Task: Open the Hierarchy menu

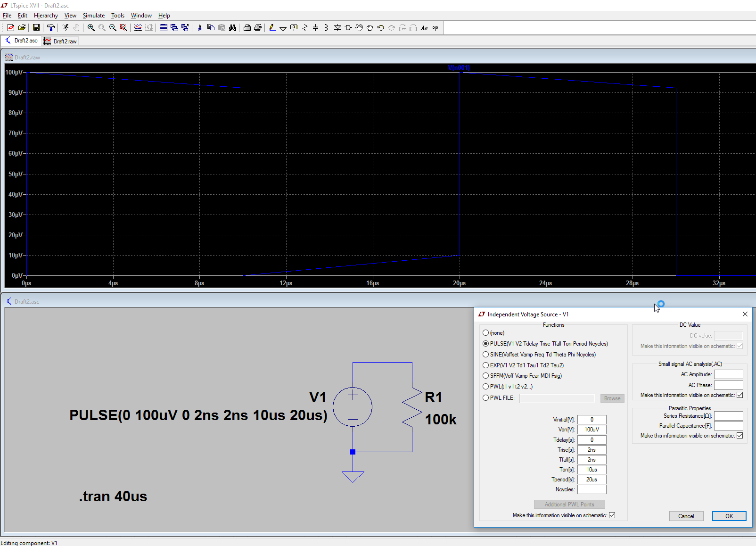Action: [46, 16]
